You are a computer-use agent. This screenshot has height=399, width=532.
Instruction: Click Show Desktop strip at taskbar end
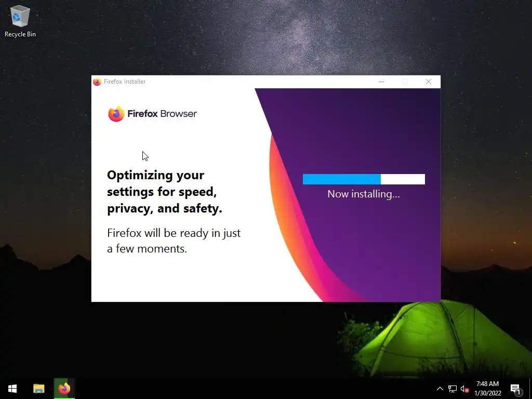point(530,389)
